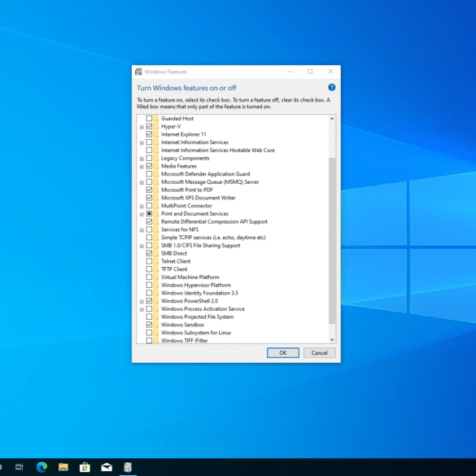Click the Task View taskbar icon
This screenshot has height=476, width=476.
tap(20, 467)
